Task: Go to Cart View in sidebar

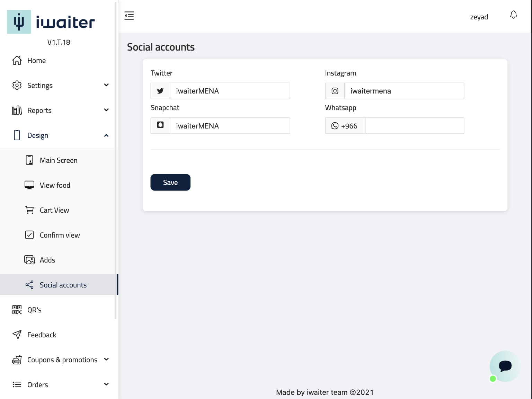Action: tap(54, 210)
